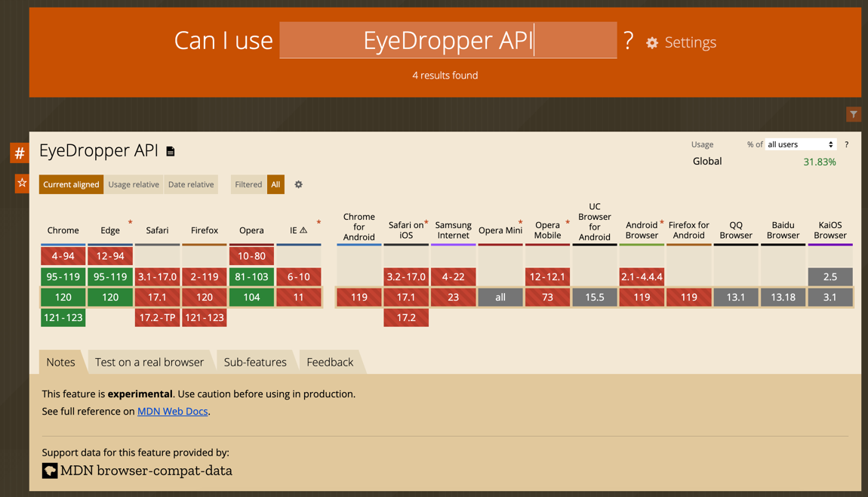Image resolution: width=868 pixels, height=497 pixels.
Task: Click the IE warning triangle icon
Action: click(303, 230)
